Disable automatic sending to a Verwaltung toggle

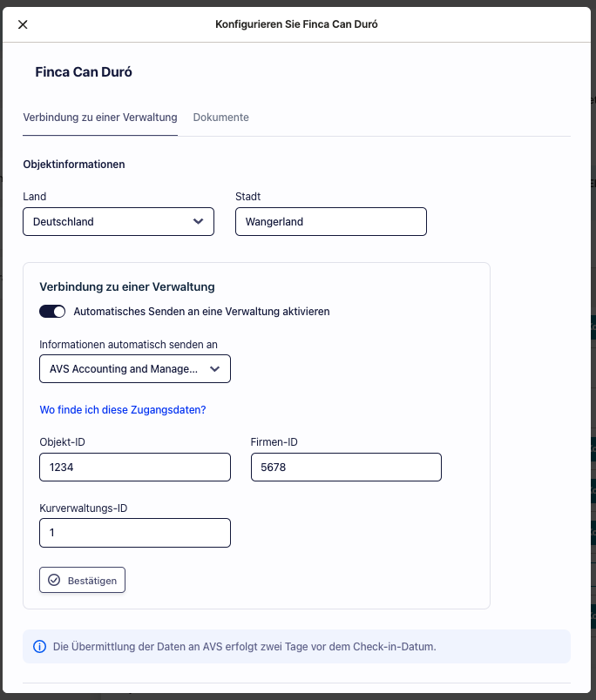(x=52, y=311)
